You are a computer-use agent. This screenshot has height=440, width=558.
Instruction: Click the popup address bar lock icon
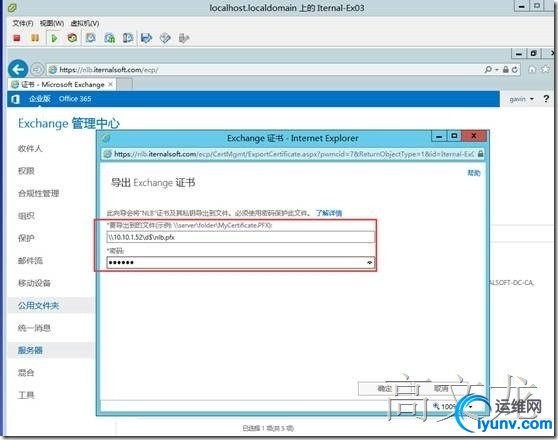coord(480,154)
